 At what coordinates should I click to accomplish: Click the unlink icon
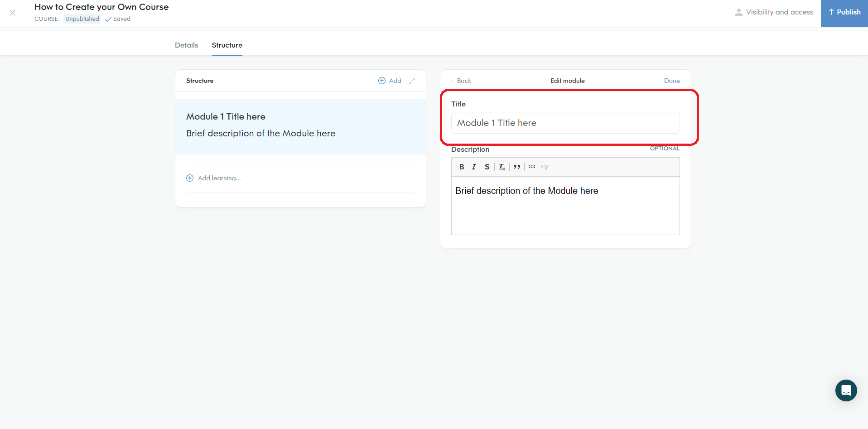(x=545, y=167)
